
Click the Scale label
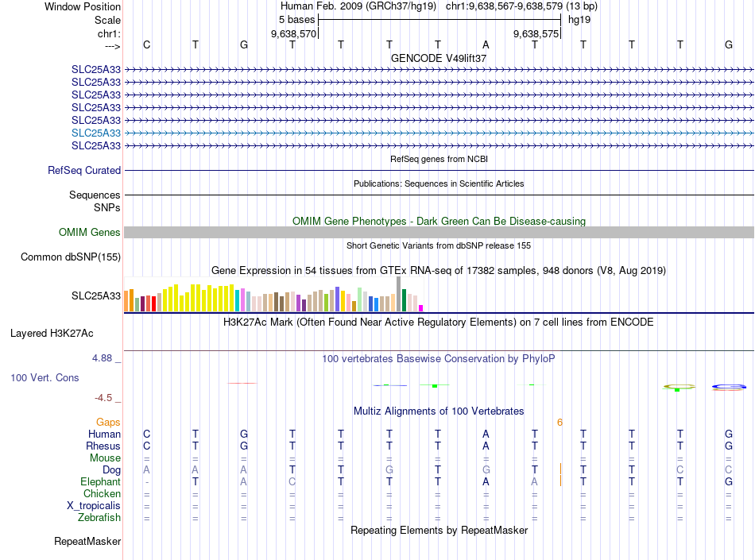(x=107, y=20)
